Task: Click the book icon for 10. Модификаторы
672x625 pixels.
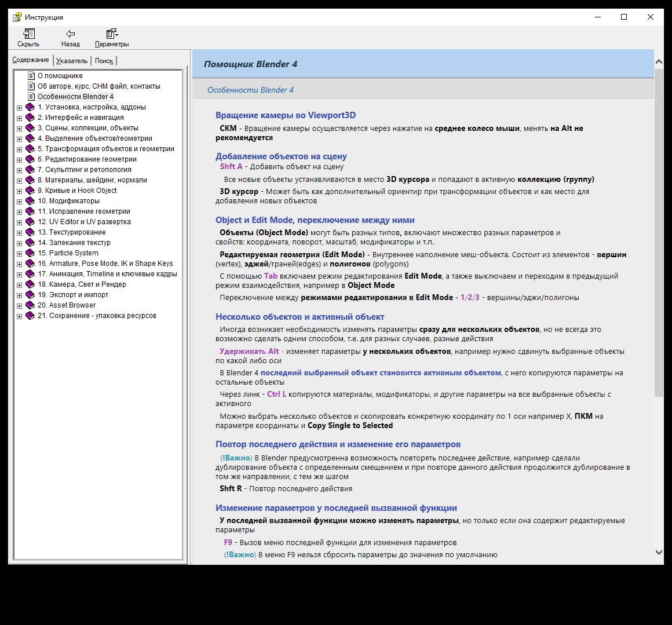Action: (30, 201)
